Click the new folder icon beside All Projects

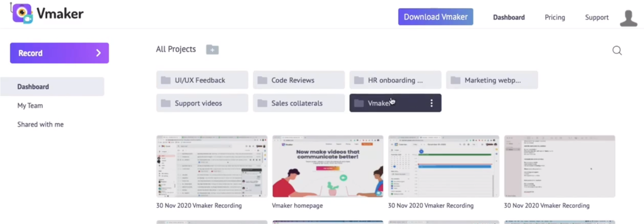(x=212, y=49)
